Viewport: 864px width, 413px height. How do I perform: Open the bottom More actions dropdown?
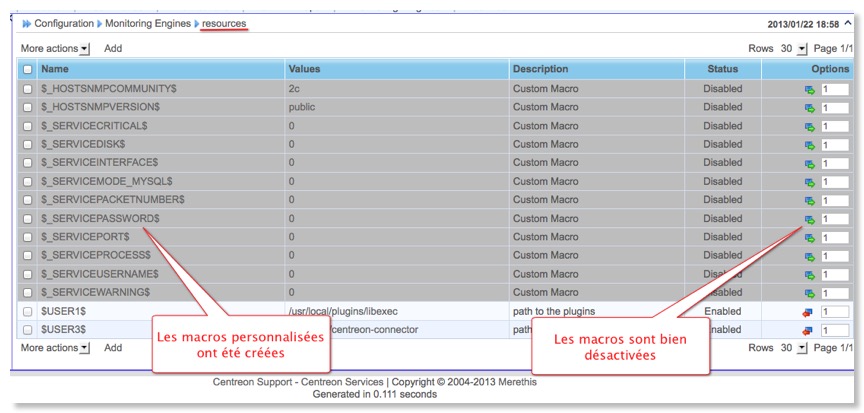click(55, 348)
